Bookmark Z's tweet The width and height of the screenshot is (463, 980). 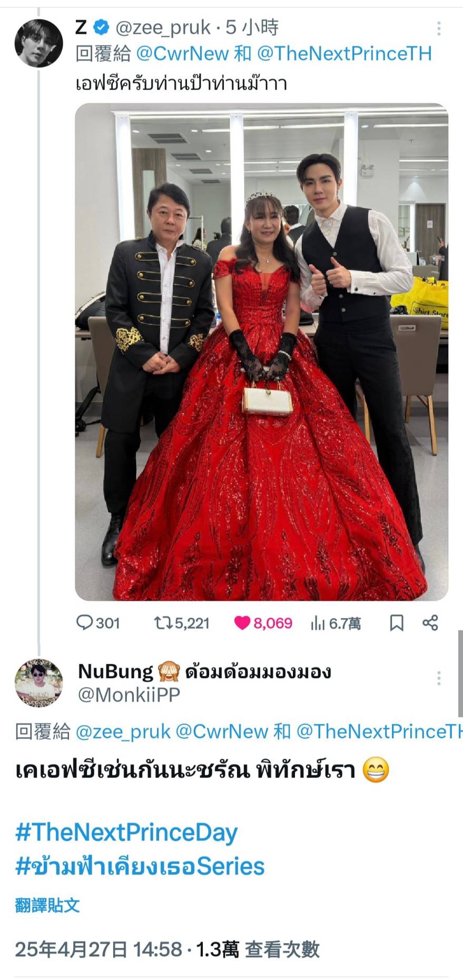(397, 623)
